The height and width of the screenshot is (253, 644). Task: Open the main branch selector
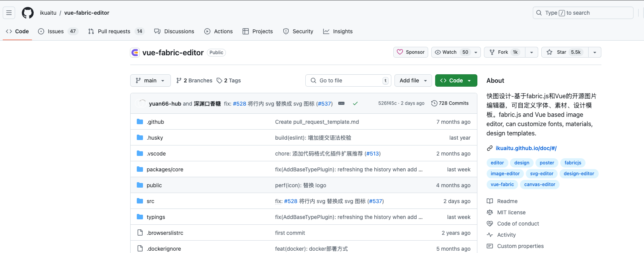pyautogui.click(x=150, y=80)
